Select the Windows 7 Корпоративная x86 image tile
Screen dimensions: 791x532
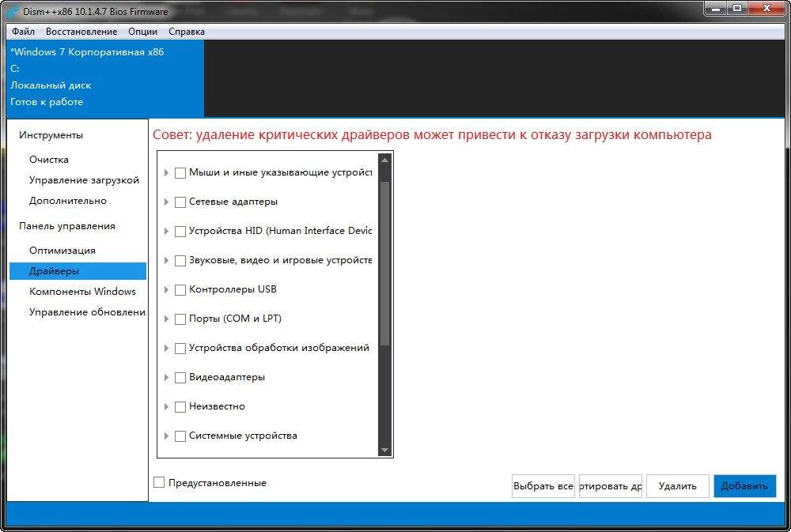(x=105, y=79)
